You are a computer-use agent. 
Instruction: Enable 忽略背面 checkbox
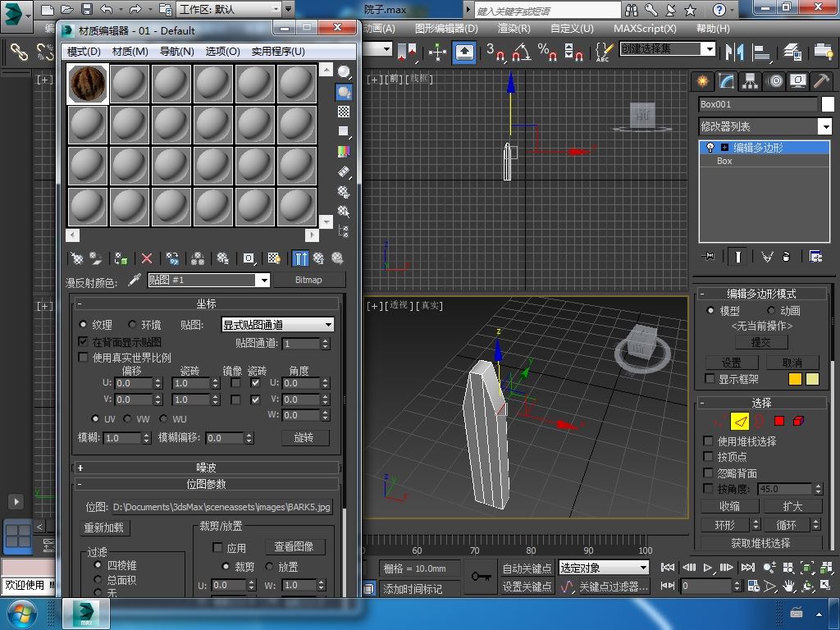[708, 473]
